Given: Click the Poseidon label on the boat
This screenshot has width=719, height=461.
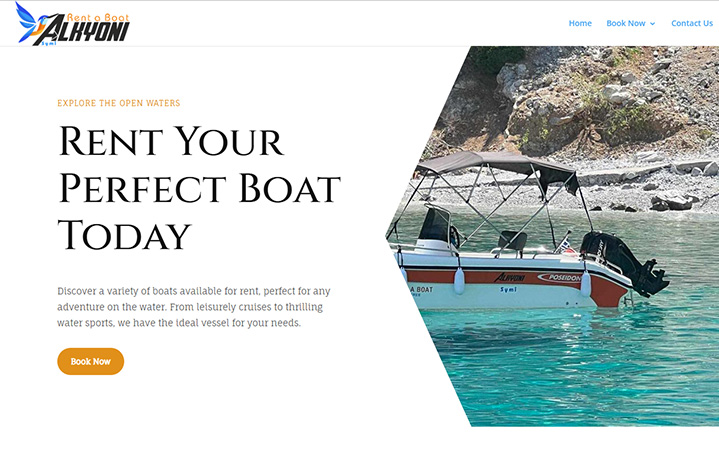Looking at the screenshot, I should point(561,277).
